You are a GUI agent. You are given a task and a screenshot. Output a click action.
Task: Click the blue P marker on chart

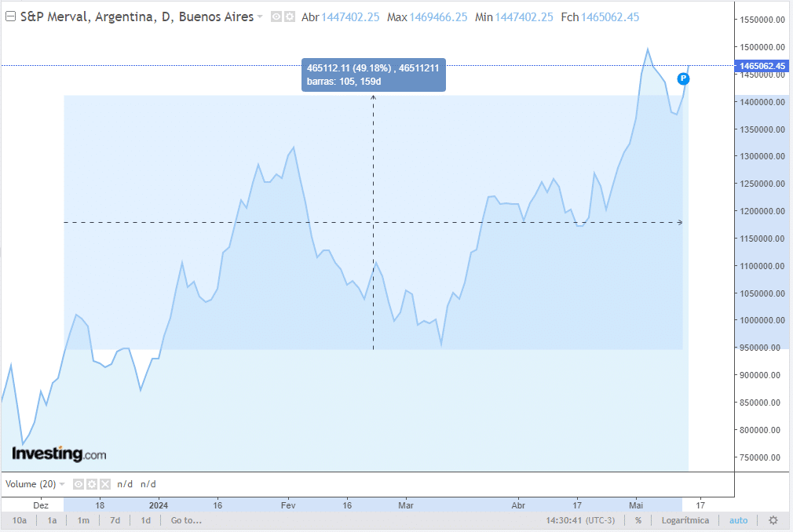click(x=683, y=78)
